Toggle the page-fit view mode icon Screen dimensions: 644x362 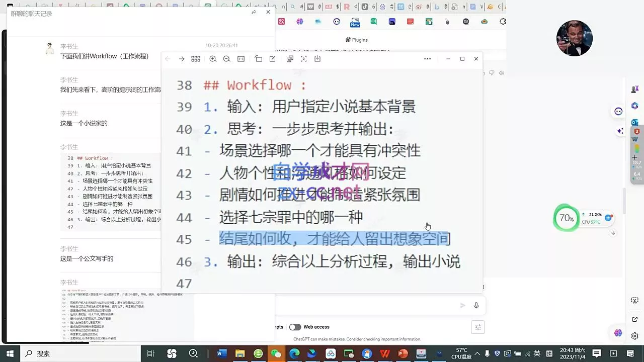click(241, 59)
